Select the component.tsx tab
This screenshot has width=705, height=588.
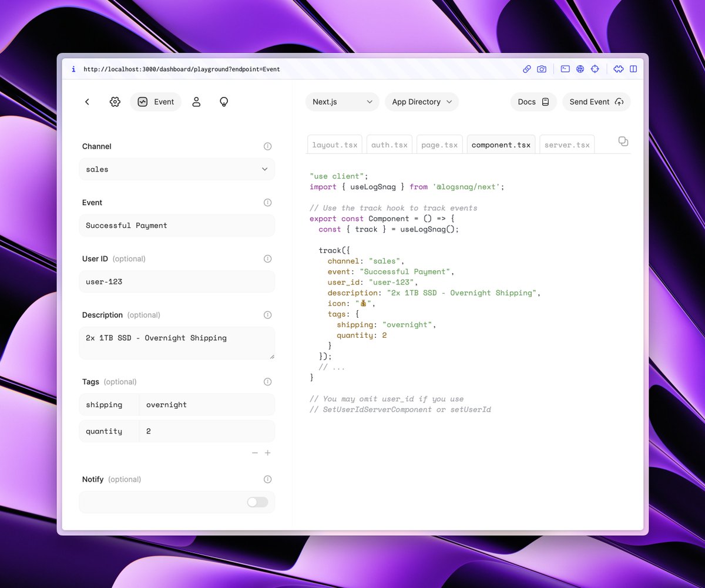[501, 145]
